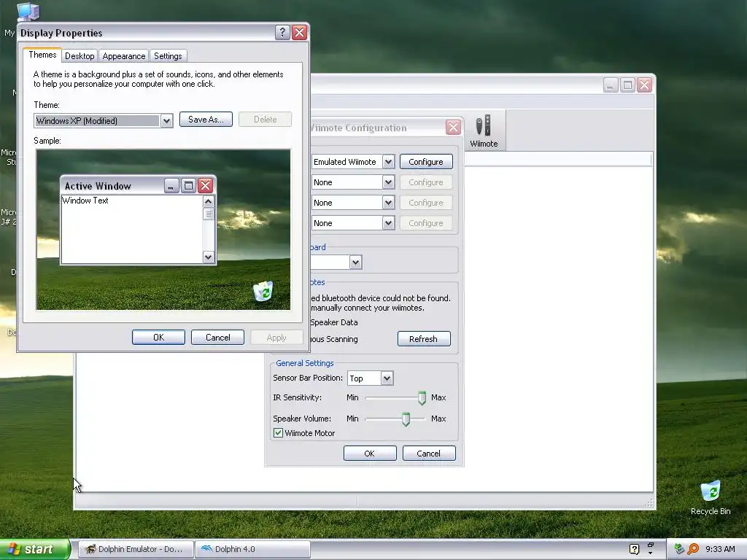Switch to the Appearance tab
Screen dimensions: 747x560
tap(124, 56)
